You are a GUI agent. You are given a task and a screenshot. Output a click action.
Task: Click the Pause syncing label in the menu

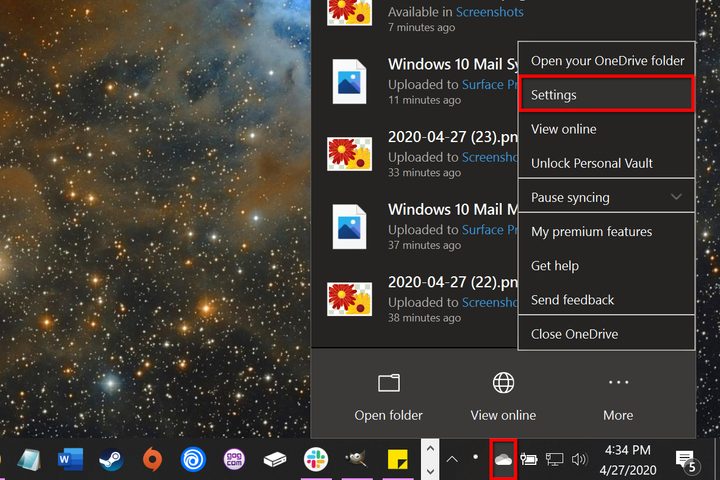click(570, 198)
